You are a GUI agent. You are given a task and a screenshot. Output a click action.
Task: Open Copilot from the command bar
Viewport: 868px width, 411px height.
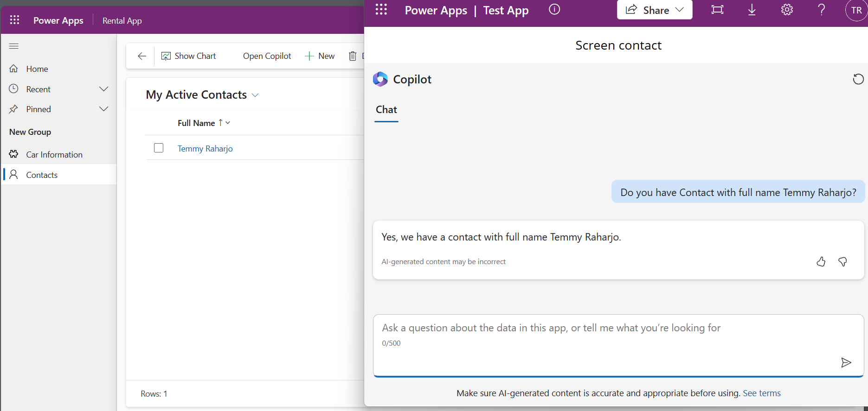coord(267,56)
